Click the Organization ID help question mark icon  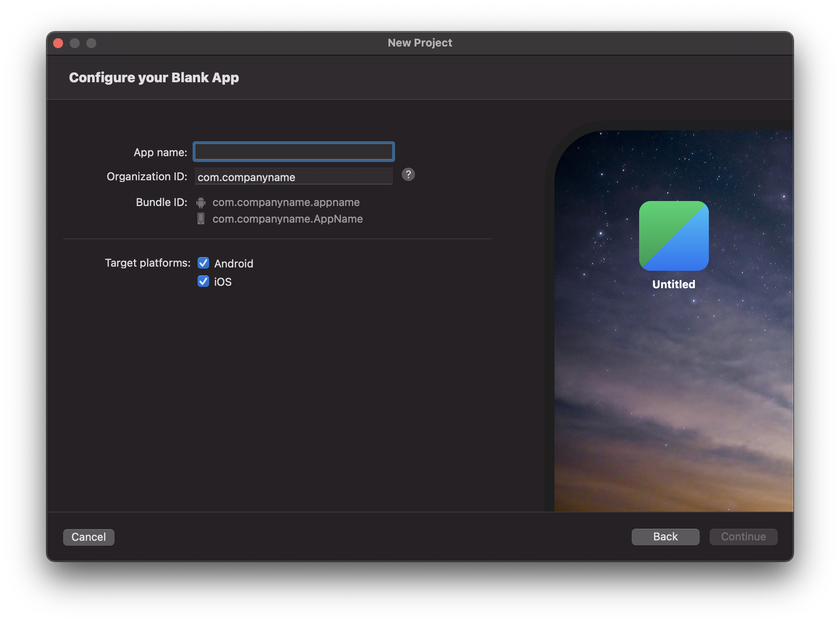[408, 175]
